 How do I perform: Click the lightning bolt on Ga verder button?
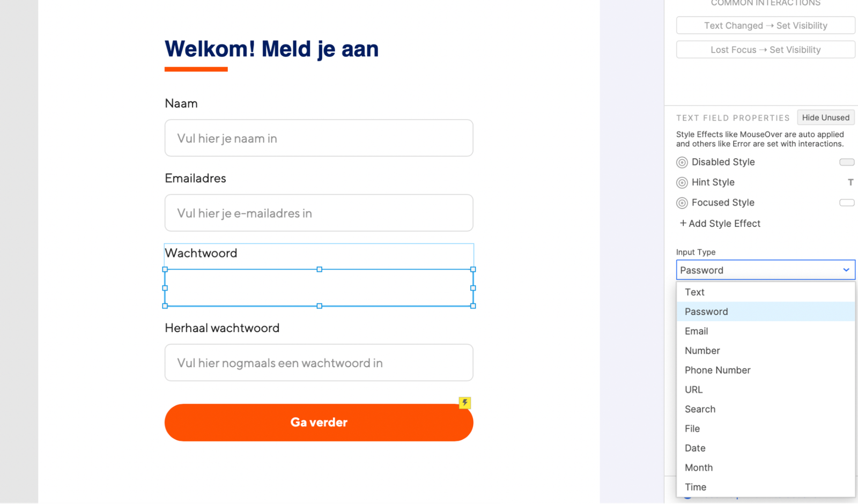point(464,403)
